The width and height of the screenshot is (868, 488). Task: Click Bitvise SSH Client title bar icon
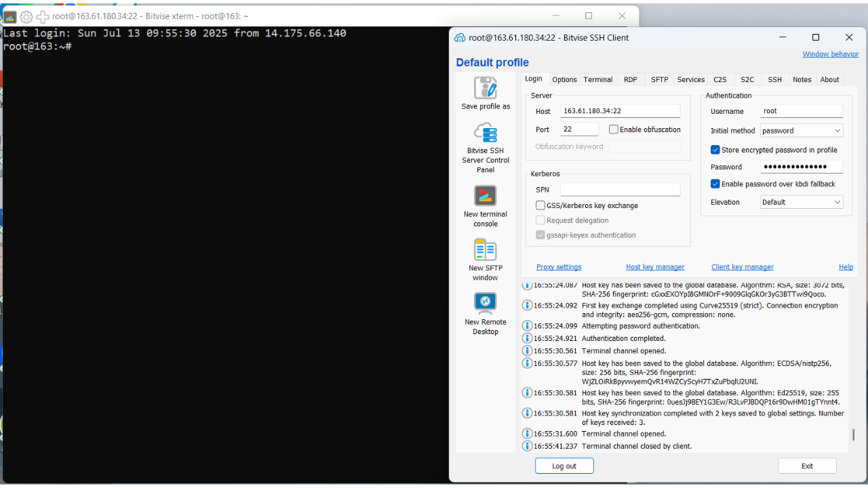460,38
